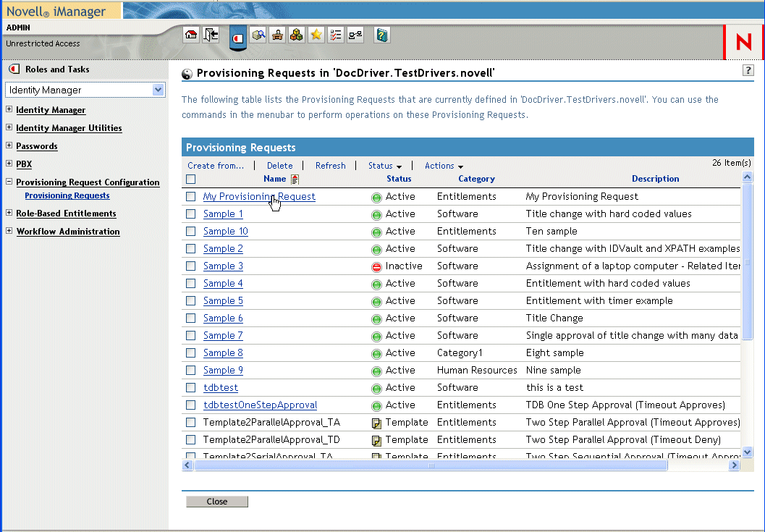This screenshot has height=532, width=765.
Task: Tick the tdbtest row checkbox
Action: tap(191, 388)
